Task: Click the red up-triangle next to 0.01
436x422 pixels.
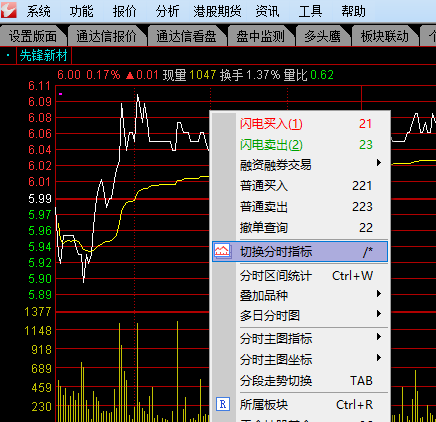Action: [130, 76]
